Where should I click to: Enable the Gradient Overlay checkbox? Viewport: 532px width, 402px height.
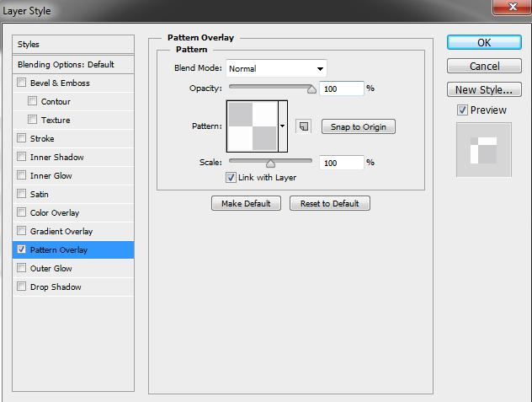coord(21,231)
